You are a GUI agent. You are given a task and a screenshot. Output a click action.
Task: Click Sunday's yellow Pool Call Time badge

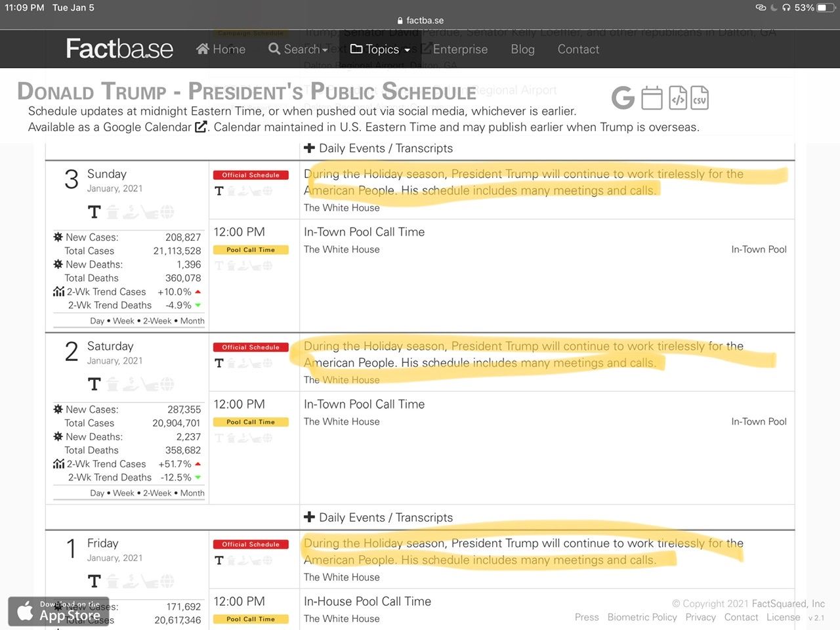click(x=251, y=250)
